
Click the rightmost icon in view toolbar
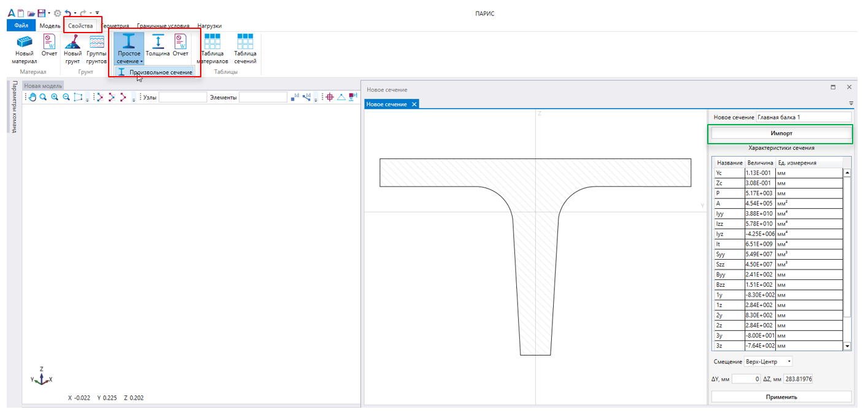tap(353, 97)
